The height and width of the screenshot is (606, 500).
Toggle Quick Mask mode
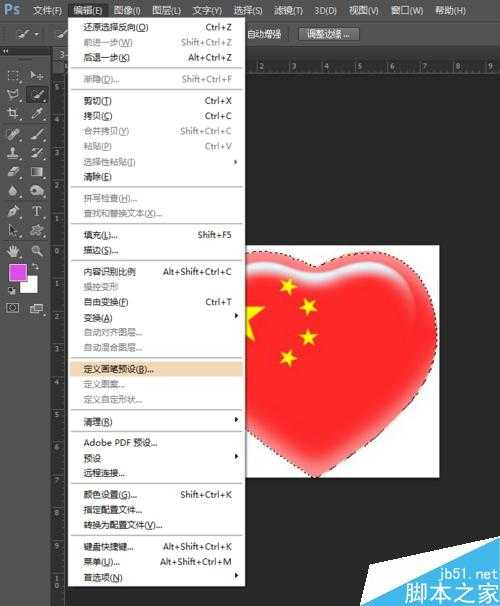13,308
